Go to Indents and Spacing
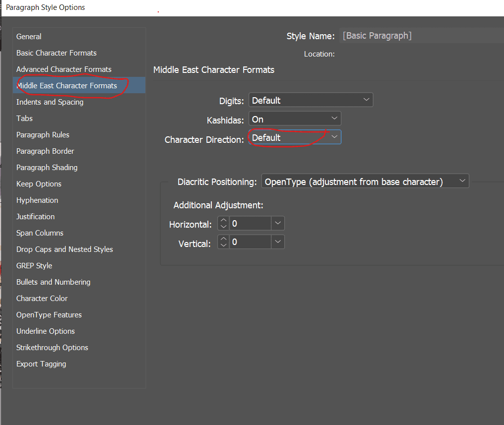Screen dimensions: 504x425 click(x=50, y=102)
